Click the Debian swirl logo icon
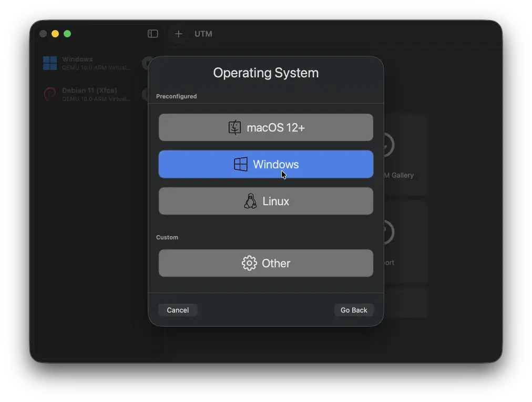 pos(50,94)
